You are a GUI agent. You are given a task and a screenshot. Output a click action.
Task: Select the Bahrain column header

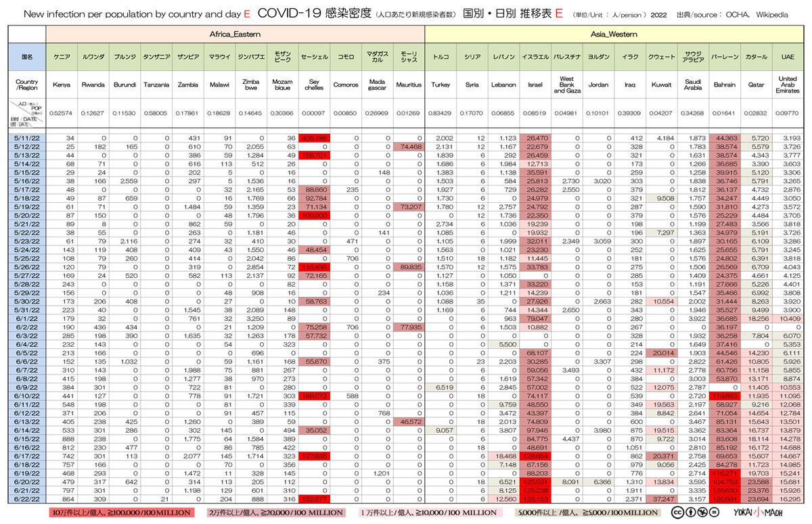pyautogui.click(x=725, y=85)
